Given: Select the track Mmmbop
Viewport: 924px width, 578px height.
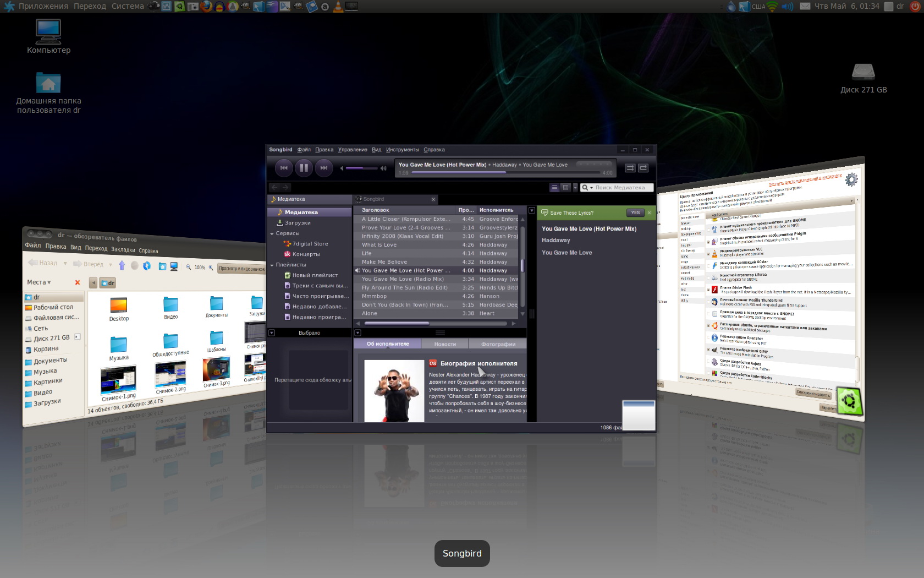Looking at the screenshot, I should tap(437, 296).
